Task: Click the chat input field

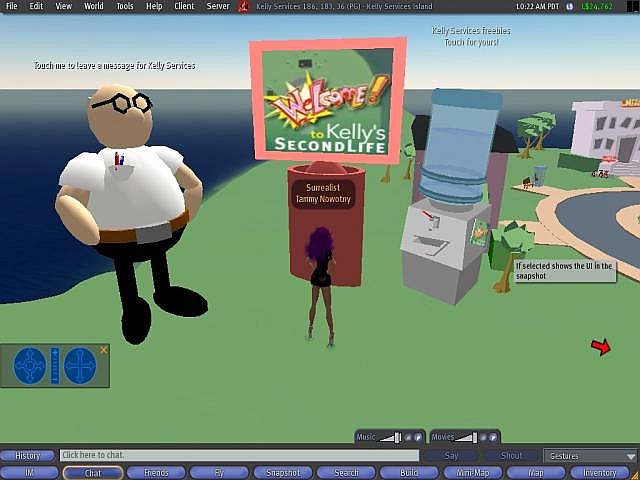Action: pyautogui.click(x=239, y=456)
